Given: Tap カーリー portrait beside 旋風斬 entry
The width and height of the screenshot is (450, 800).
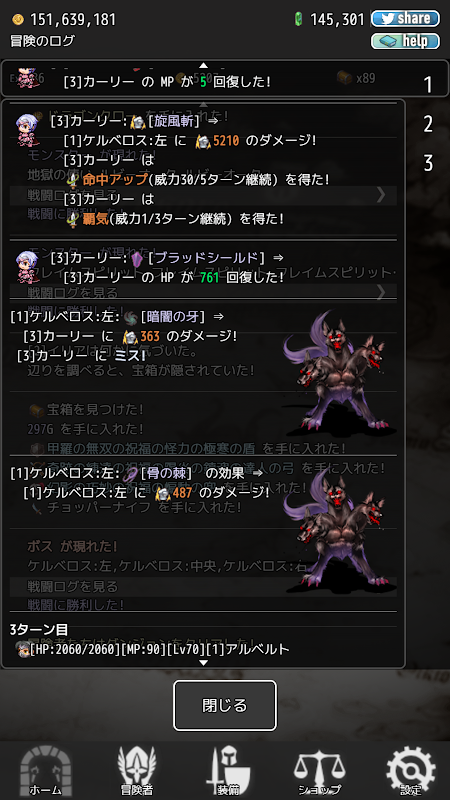Looking at the screenshot, I should (27, 130).
